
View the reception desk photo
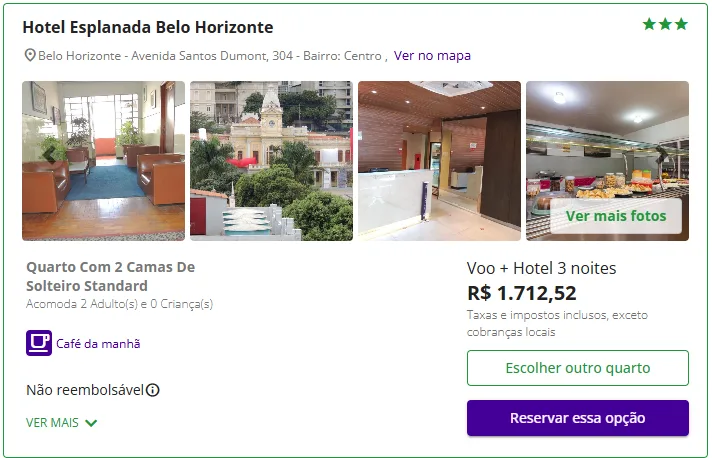point(439,161)
